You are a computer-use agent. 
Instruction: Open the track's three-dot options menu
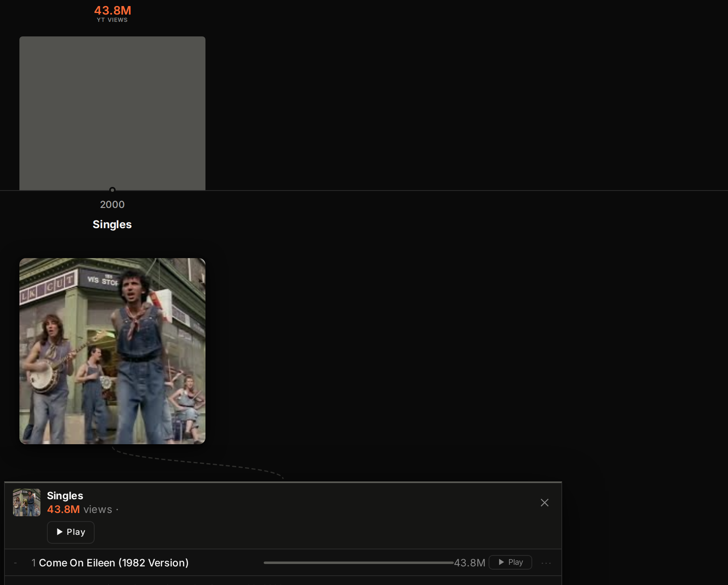(546, 563)
